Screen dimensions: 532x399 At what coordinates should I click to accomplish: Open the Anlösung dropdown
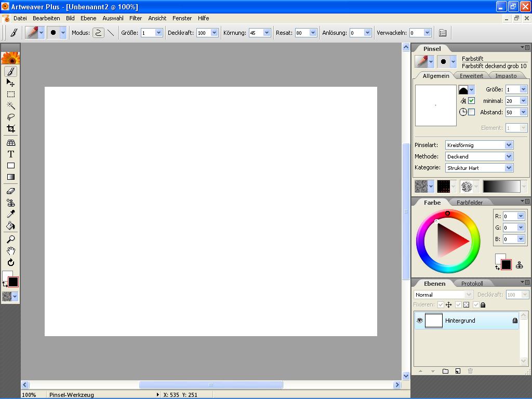tap(367, 33)
